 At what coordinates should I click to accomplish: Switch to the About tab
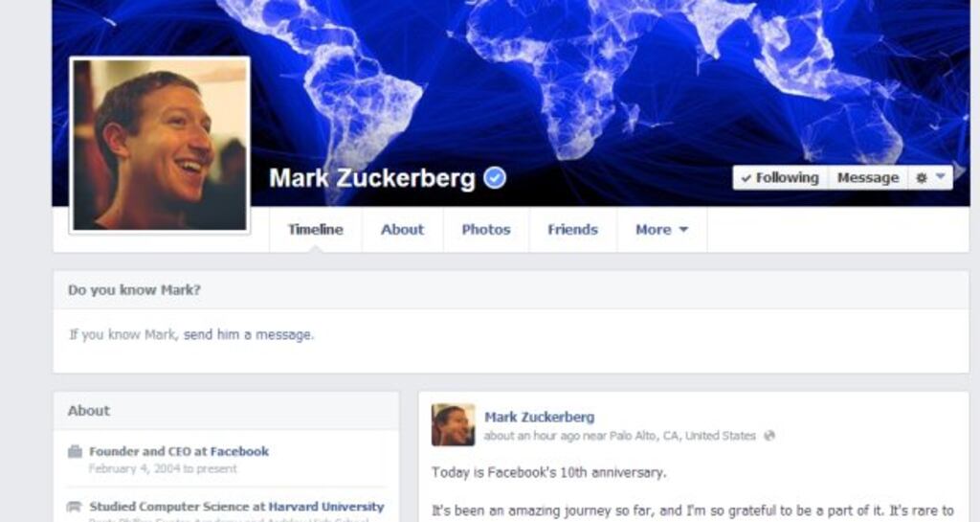(x=403, y=230)
